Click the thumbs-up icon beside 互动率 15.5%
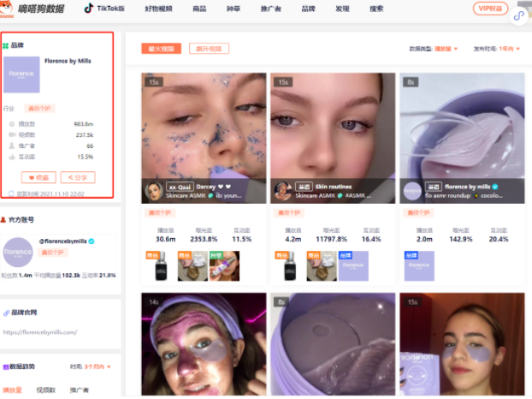Viewport: 532px width, 399px height. pos(12,157)
